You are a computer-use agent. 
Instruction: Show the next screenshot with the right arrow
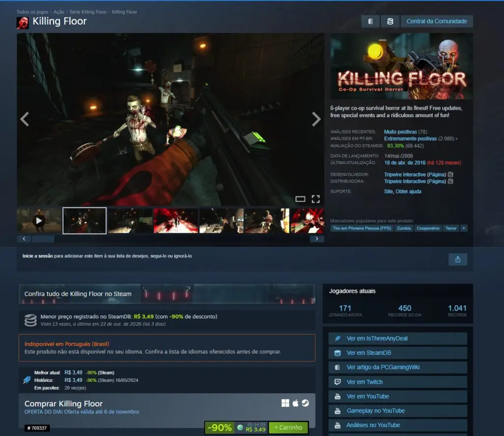click(316, 119)
